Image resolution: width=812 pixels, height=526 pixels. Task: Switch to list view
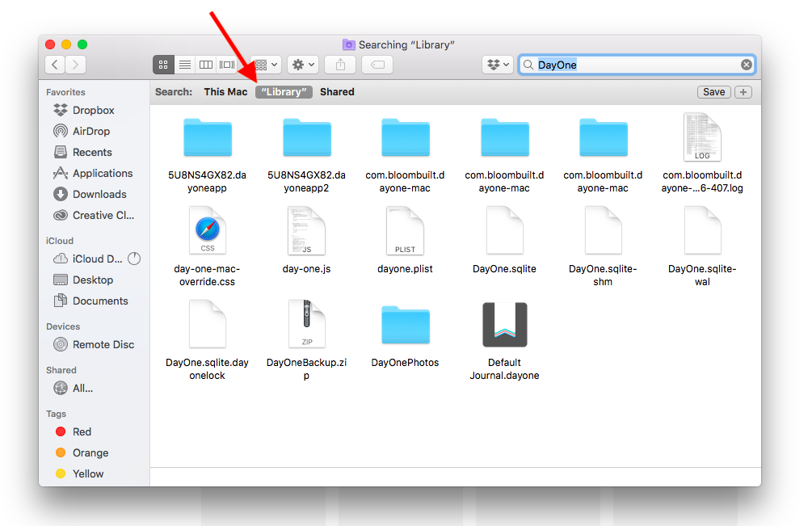[x=185, y=65]
